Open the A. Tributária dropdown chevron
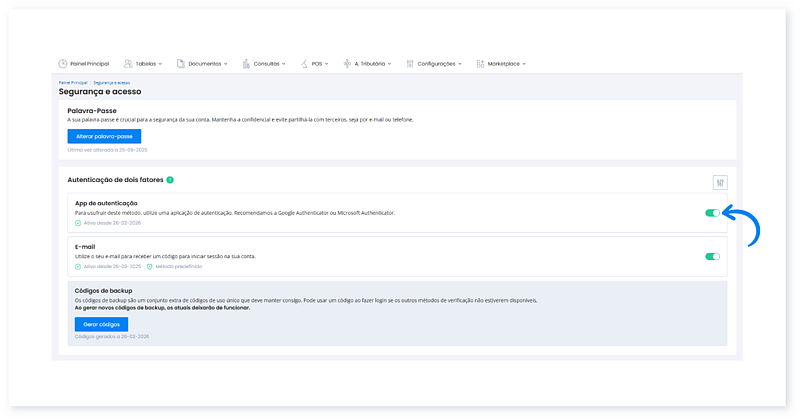The width and height of the screenshot is (800, 420). tap(389, 64)
